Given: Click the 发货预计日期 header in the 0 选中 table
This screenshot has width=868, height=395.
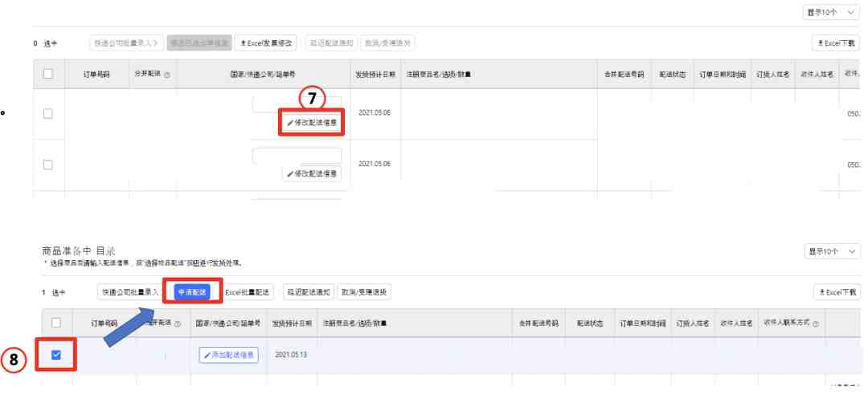Looking at the screenshot, I should (375, 74).
